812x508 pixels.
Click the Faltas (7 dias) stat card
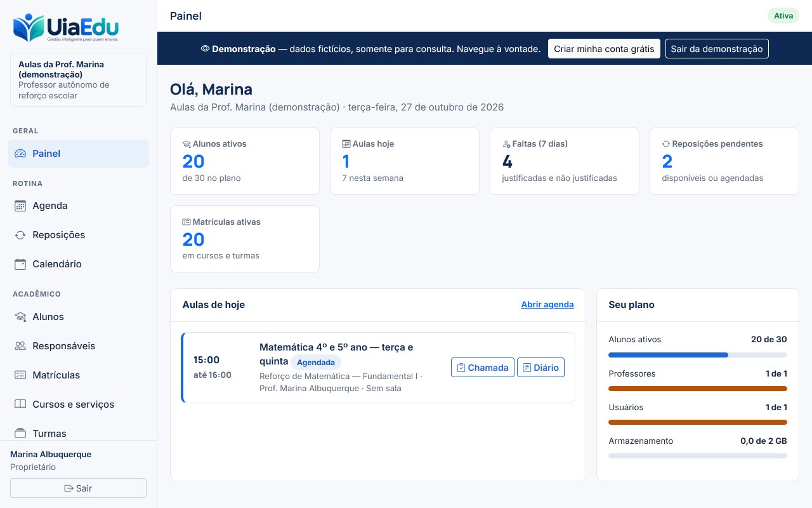[565, 161]
